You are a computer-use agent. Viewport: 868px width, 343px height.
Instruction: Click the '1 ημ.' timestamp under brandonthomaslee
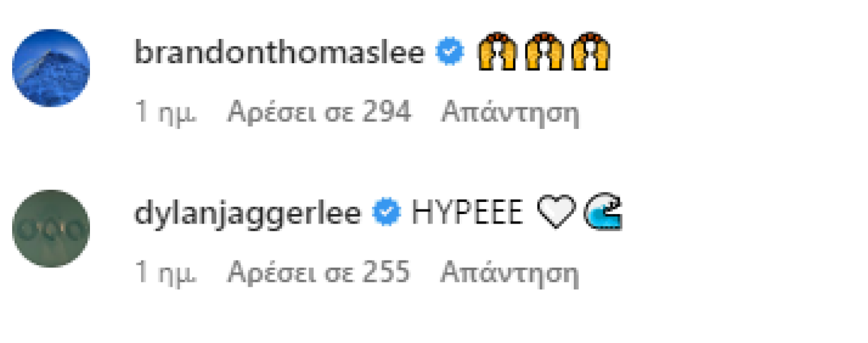tap(166, 114)
